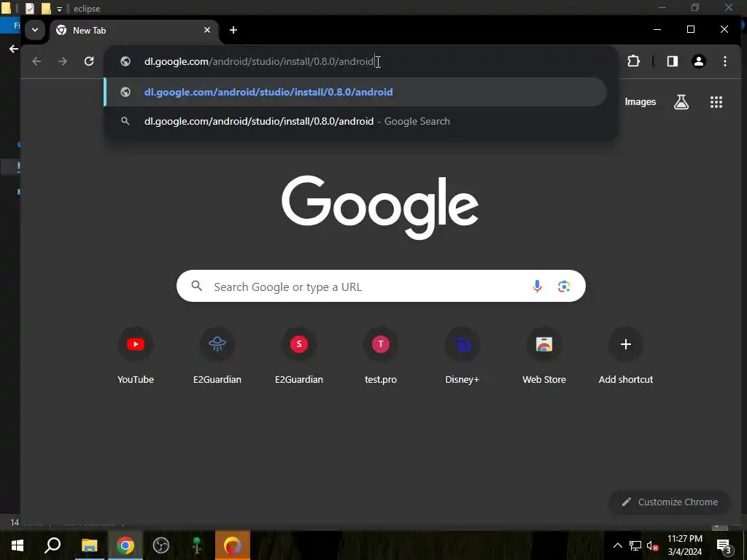Open the notification center icon
The image size is (747, 560).
(x=724, y=545)
